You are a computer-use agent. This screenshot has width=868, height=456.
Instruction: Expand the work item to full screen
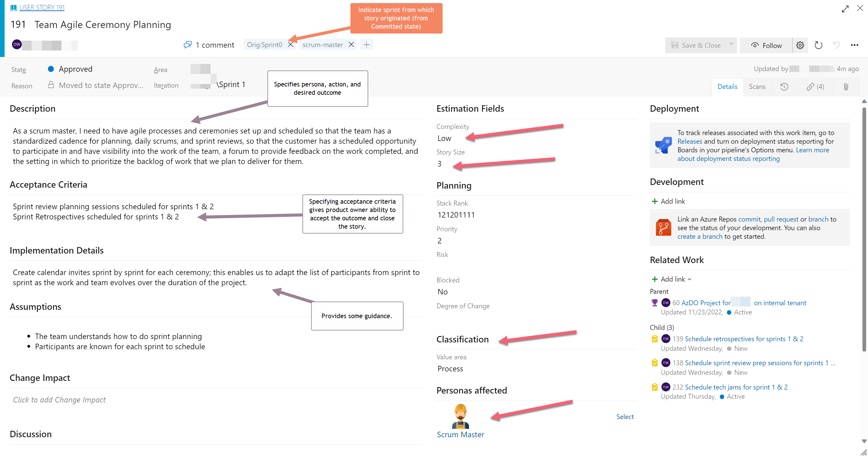point(846,9)
